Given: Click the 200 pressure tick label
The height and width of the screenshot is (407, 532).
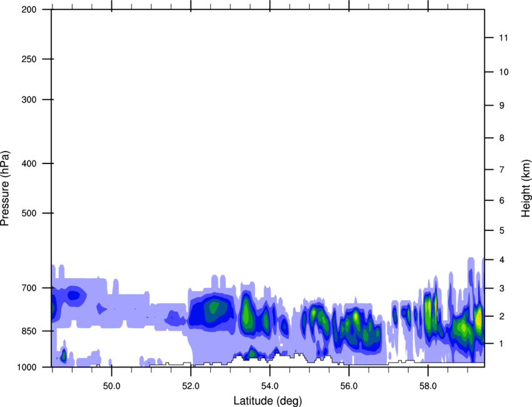Looking at the screenshot, I should [x=29, y=9].
